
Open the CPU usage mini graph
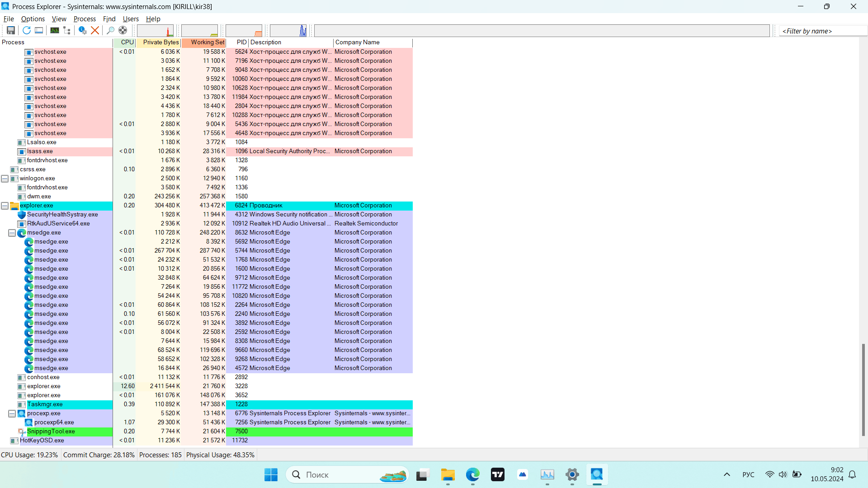point(156,31)
